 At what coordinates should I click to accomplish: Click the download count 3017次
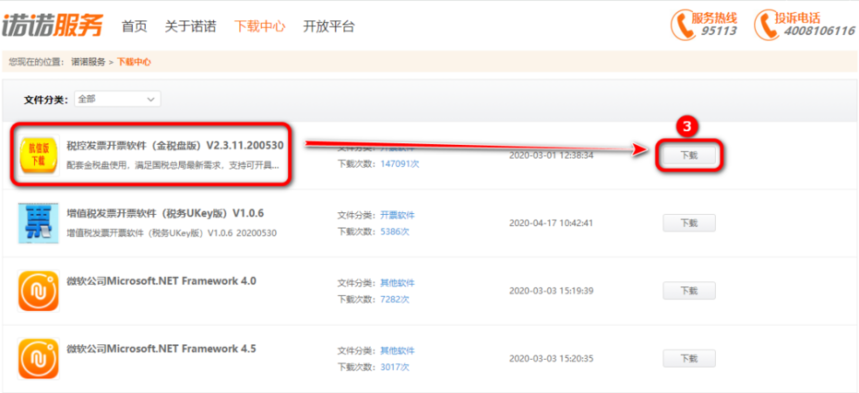pos(395,367)
